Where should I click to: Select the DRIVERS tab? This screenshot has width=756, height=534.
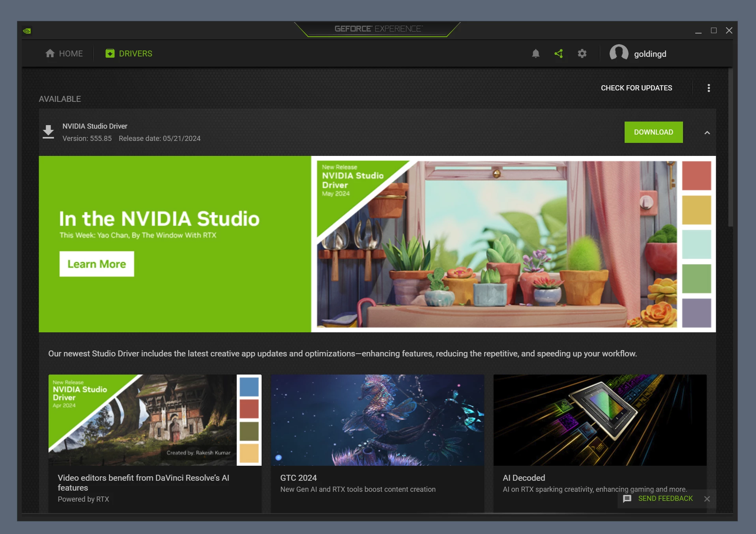click(129, 53)
